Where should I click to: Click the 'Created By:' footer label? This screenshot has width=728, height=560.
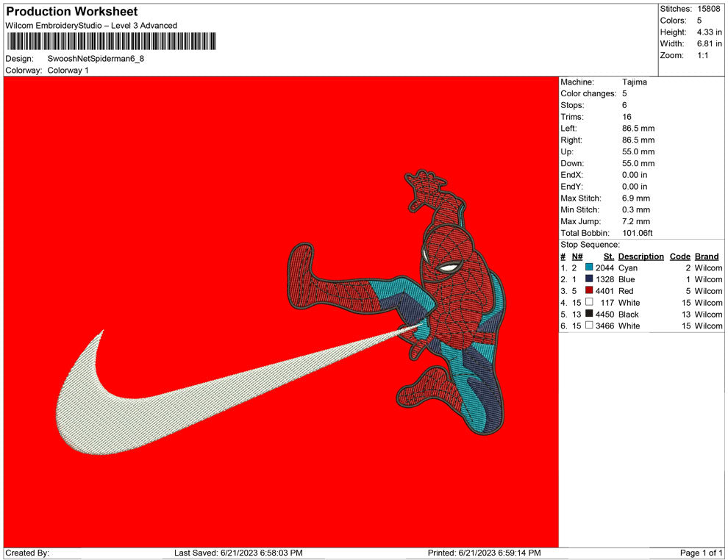pyautogui.click(x=27, y=553)
